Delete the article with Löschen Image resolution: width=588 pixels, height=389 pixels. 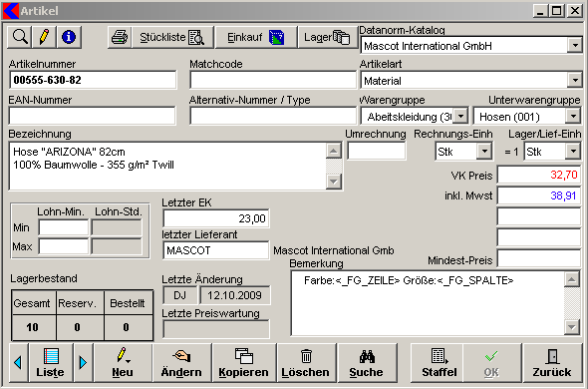(x=306, y=362)
